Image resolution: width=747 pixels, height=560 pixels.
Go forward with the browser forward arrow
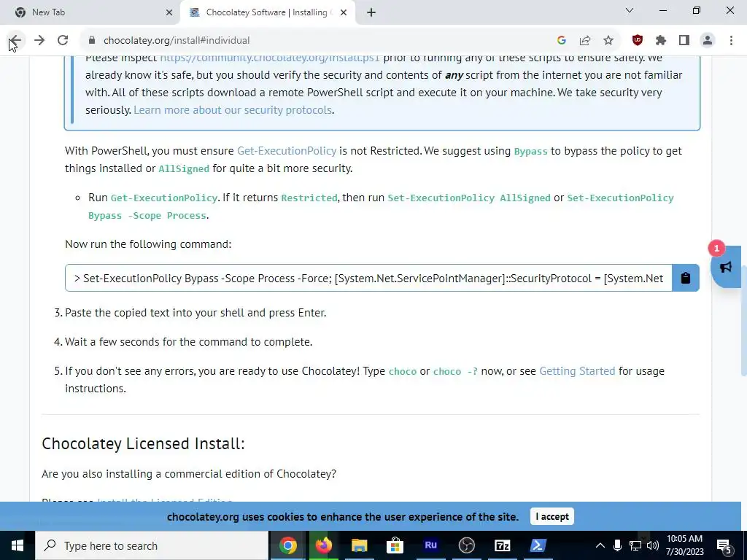[x=39, y=41]
